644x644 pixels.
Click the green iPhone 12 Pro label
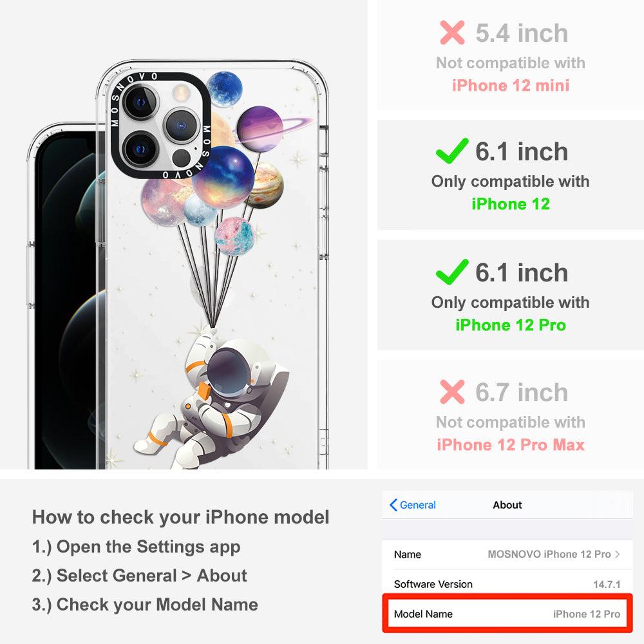[511, 325]
